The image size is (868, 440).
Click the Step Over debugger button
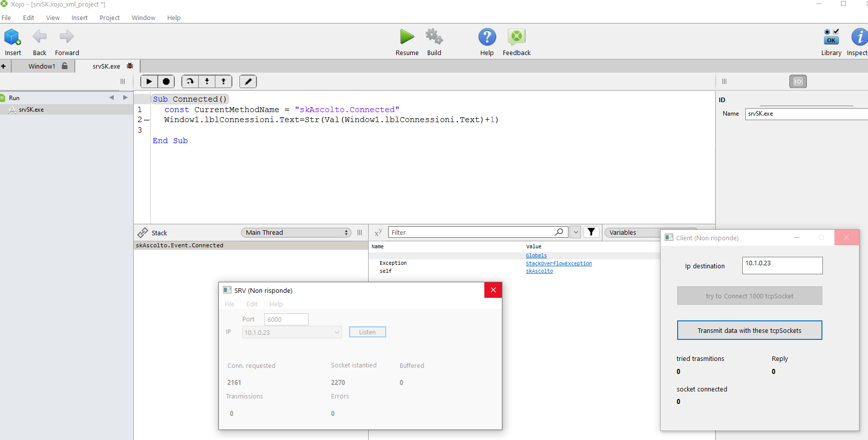190,82
